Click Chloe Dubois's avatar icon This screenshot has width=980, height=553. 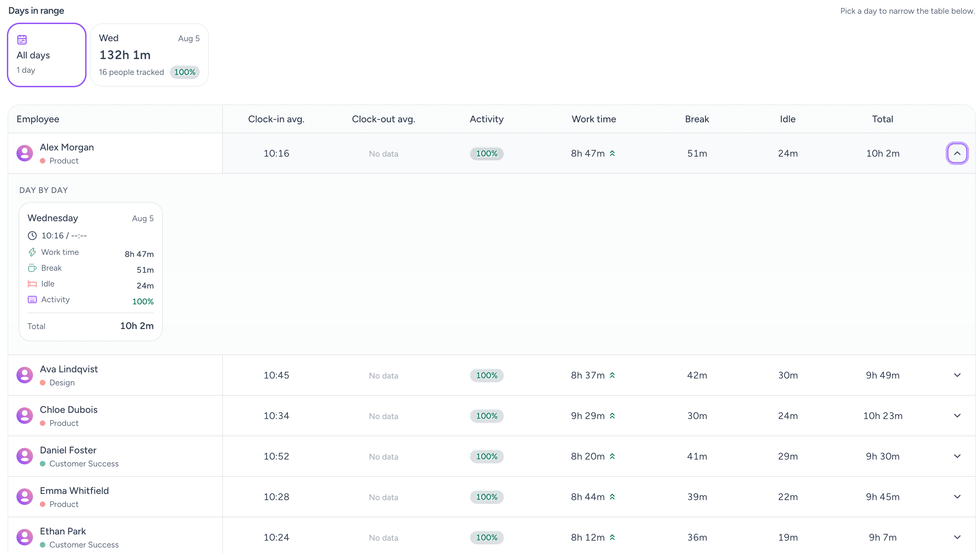[x=25, y=415]
